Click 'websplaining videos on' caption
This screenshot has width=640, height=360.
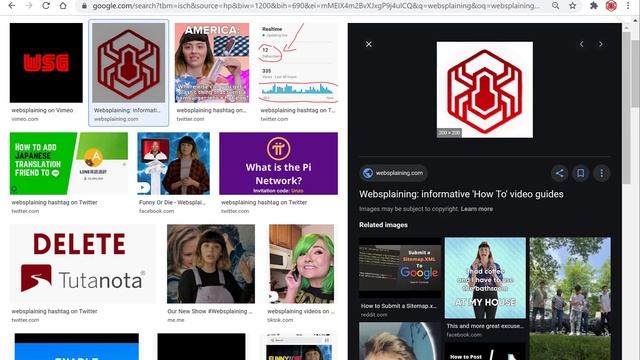point(301,311)
